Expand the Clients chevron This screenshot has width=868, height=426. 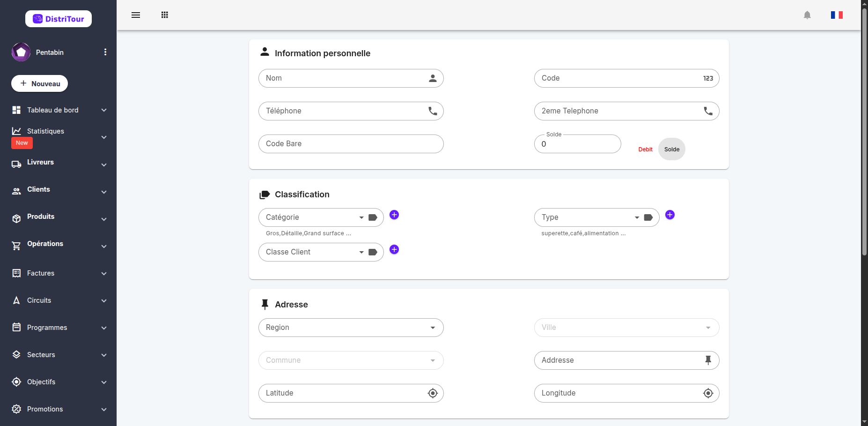click(104, 192)
